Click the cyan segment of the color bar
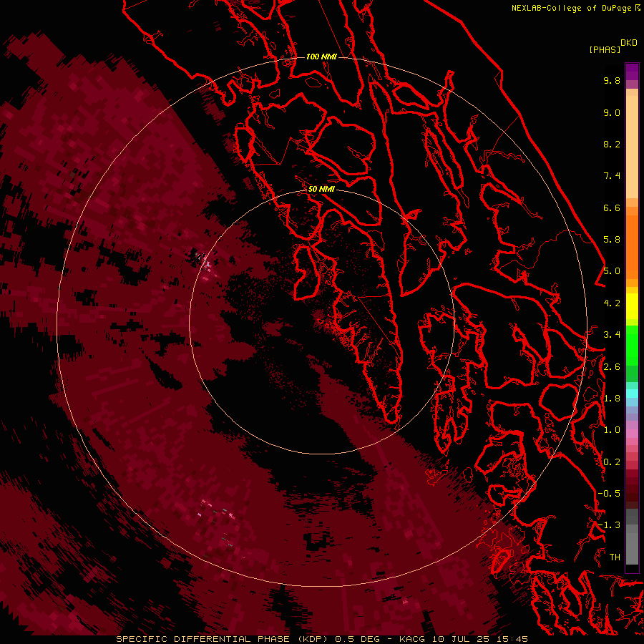The image size is (644, 644). [x=632, y=393]
